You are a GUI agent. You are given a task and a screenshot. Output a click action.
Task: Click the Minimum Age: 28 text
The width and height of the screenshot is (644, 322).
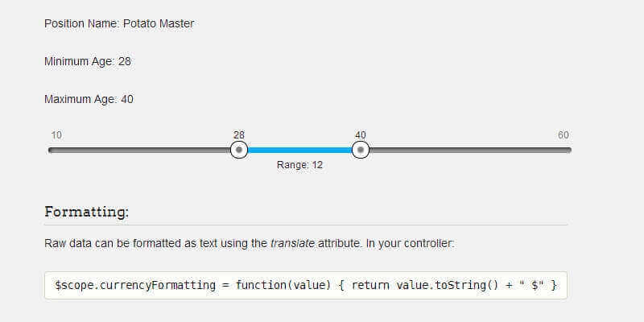click(88, 61)
